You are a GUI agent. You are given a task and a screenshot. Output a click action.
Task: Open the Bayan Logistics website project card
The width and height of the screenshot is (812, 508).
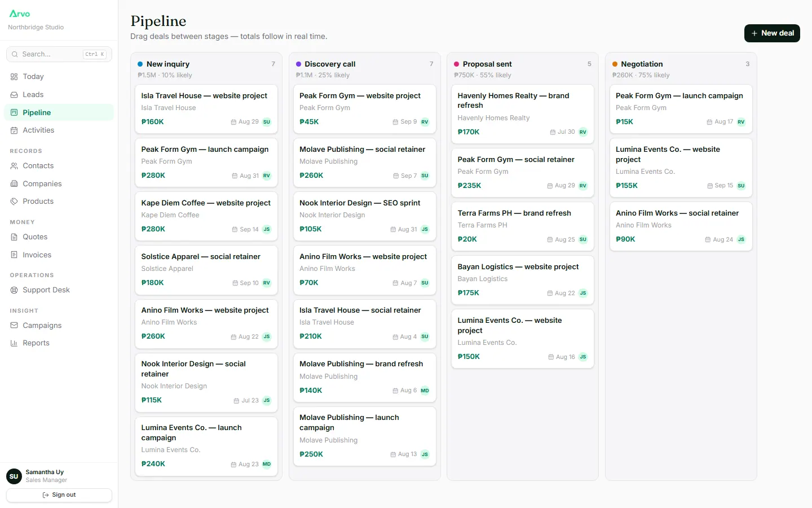tap(523, 279)
